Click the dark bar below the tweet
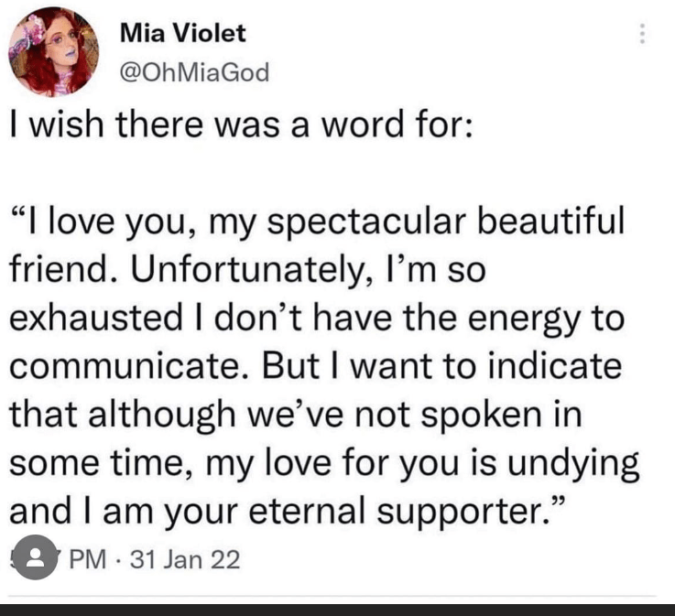The image size is (675, 616). [337, 610]
